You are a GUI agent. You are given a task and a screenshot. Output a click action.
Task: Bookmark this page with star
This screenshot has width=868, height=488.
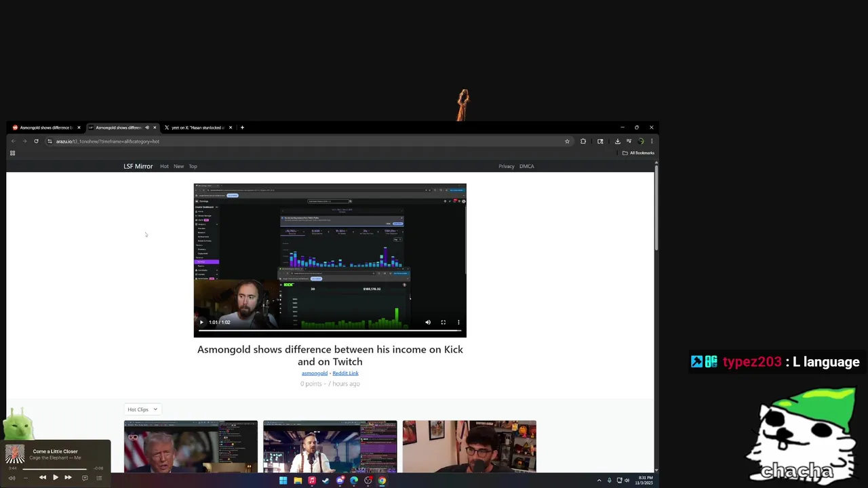[x=567, y=142]
